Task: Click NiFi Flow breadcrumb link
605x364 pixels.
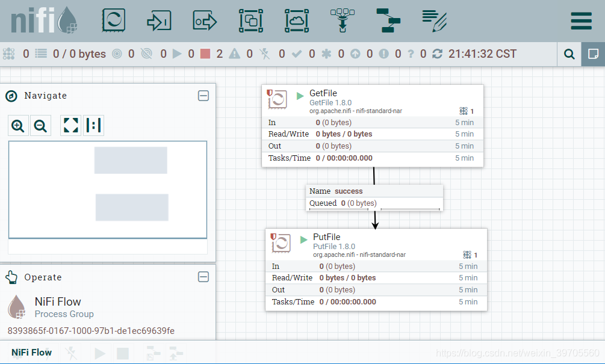Action: pos(32,353)
